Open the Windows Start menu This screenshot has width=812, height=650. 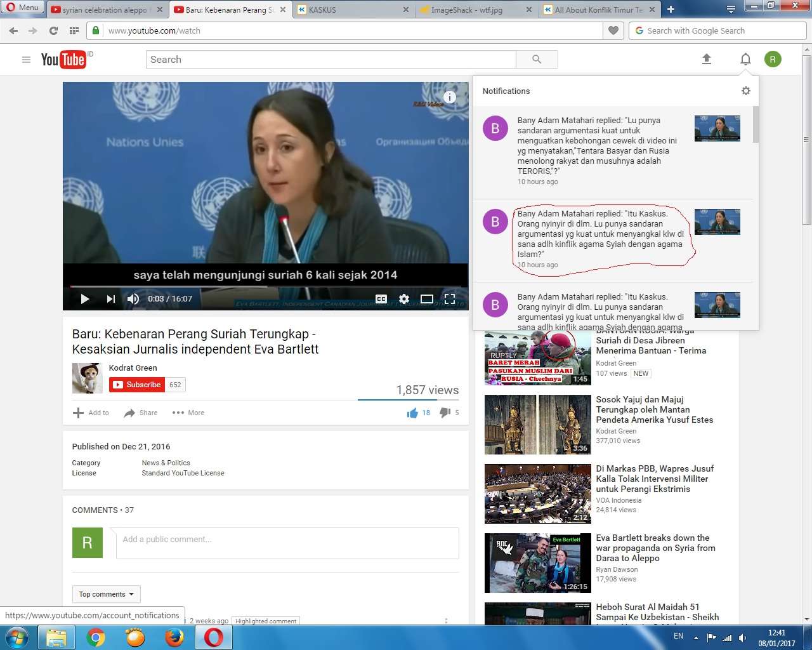point(17,637)
